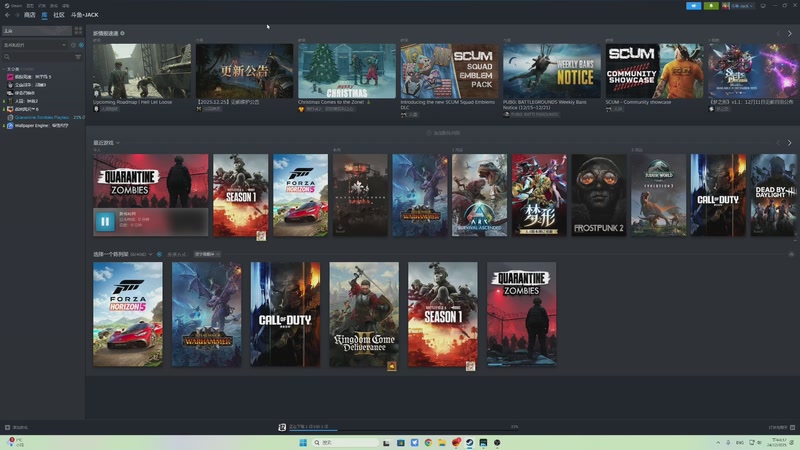Click the library home field in the sidebar

point(37,31)
